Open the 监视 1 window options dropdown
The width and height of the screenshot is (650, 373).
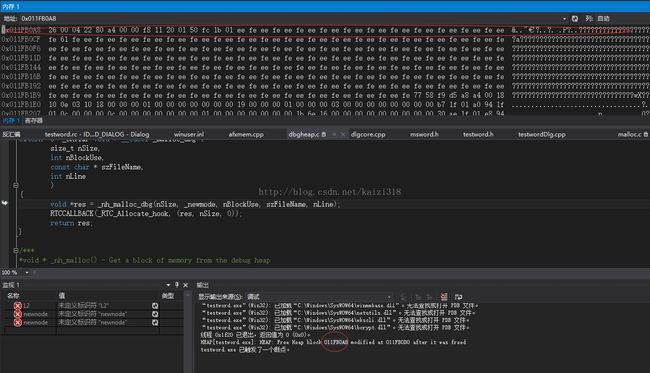(x=168, y=285)
